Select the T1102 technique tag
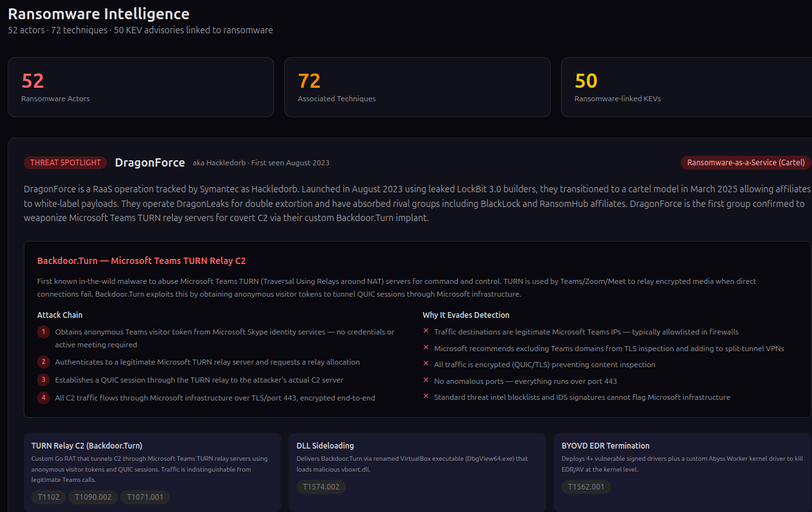Screen dimensions: 812x512 point(49,497)
